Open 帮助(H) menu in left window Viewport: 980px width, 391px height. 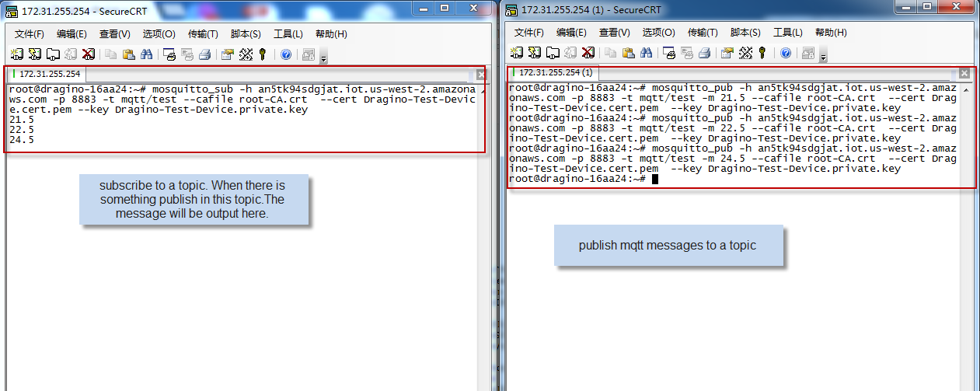pos(331,34)
